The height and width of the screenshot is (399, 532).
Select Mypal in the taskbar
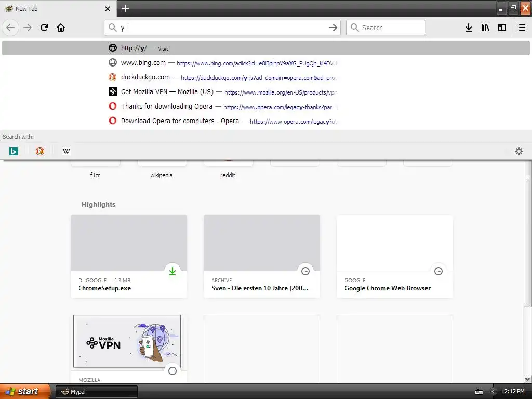coord(96,392)
